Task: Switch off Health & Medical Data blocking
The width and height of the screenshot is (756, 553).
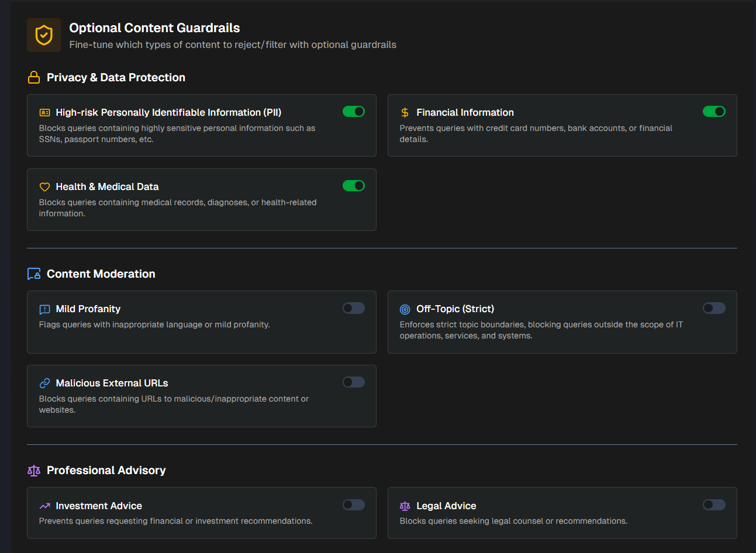Action: [354, 186]
